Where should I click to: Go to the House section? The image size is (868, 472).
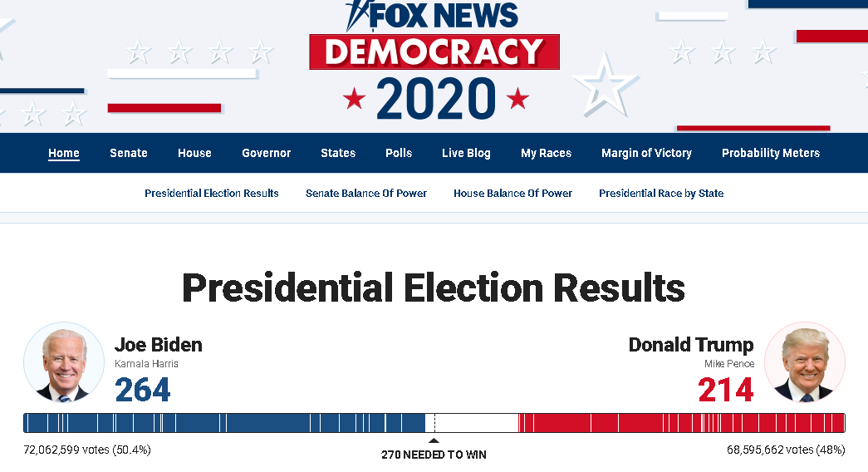coord(194,153)
